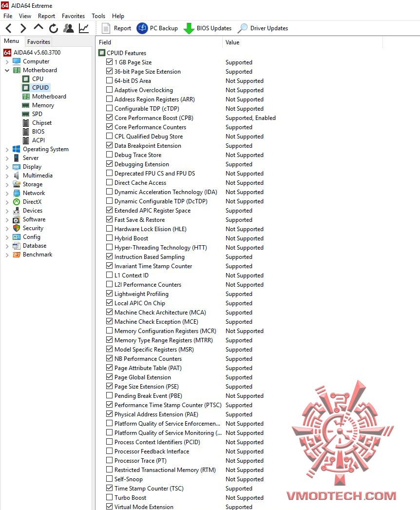The width and height of the screenshot is (420, 510).
Task: Click the PC Backup toolbar label
Action: [164, 28]
